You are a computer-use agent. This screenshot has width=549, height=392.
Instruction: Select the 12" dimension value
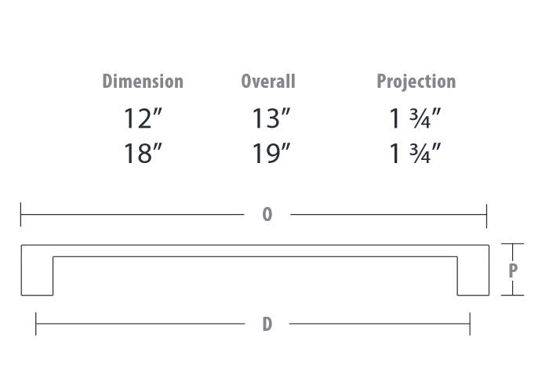(x=144, y=118)
